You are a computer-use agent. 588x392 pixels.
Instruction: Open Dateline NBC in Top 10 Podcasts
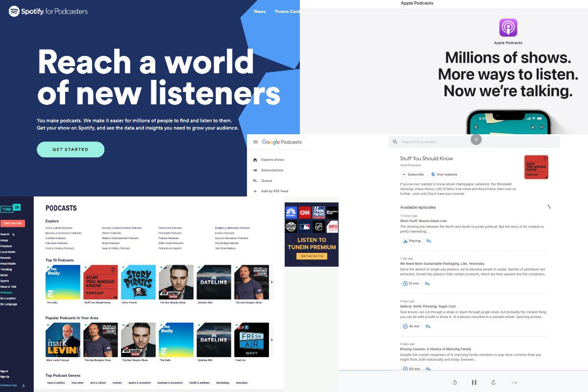(x=214, y=282)
